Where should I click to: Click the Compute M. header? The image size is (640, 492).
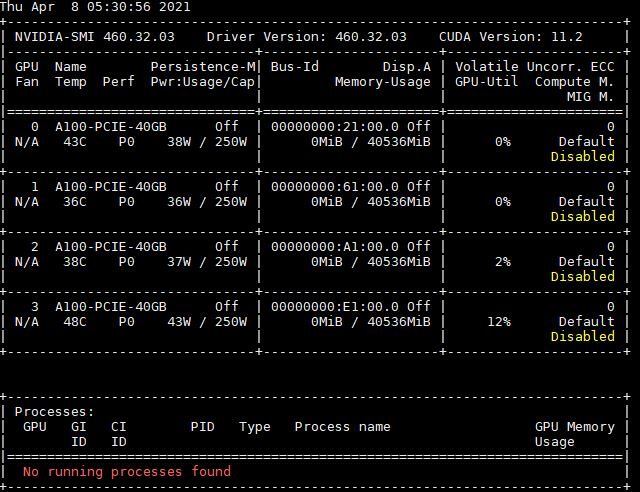[x=574, y=82]
